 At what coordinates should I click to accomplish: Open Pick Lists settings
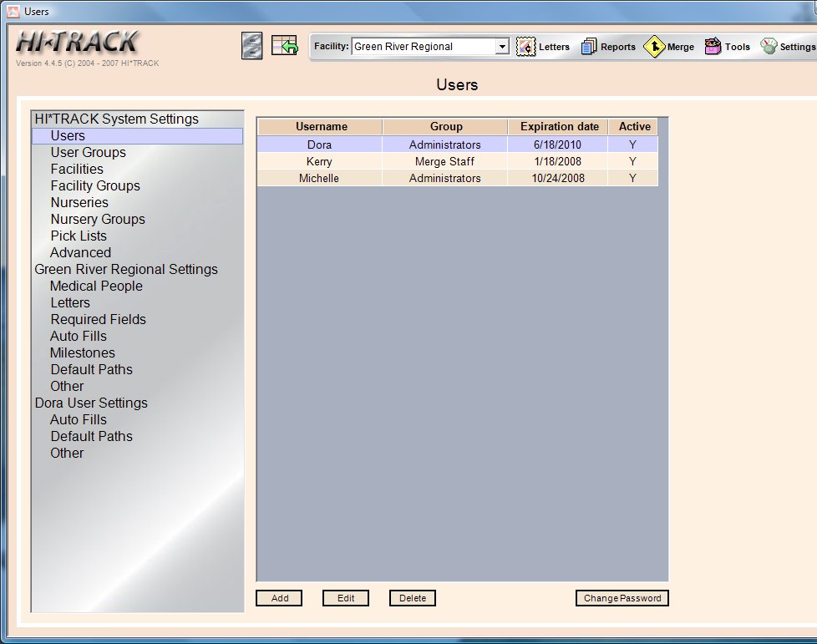click(79, 236)
